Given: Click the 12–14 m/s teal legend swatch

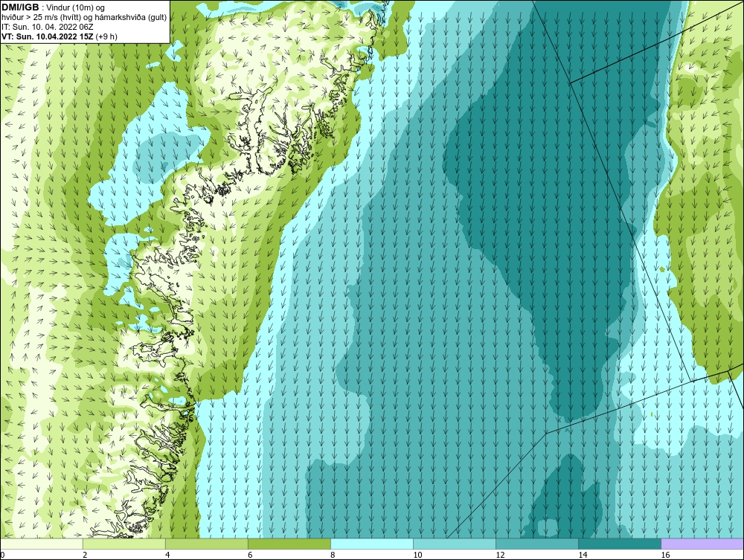Looking at the screenshot, I should pyautogui.click(x=537, y=544).
